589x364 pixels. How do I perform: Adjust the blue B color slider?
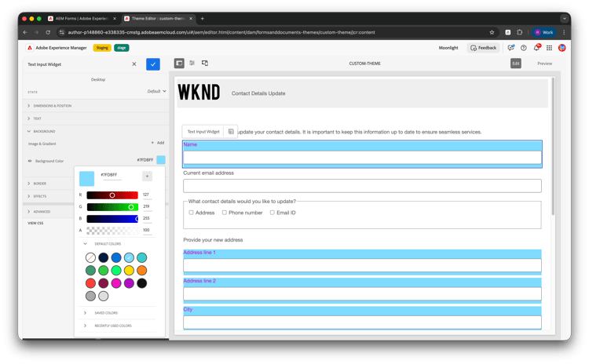tap(112, 218)
